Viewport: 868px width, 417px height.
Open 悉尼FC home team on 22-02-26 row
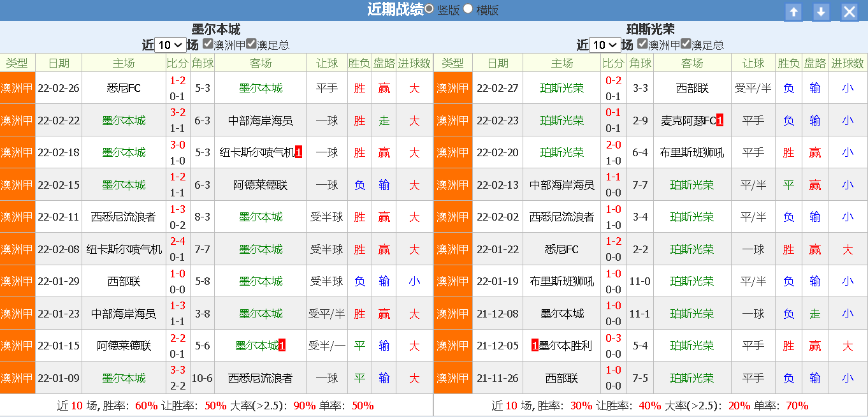click(124, 88)
